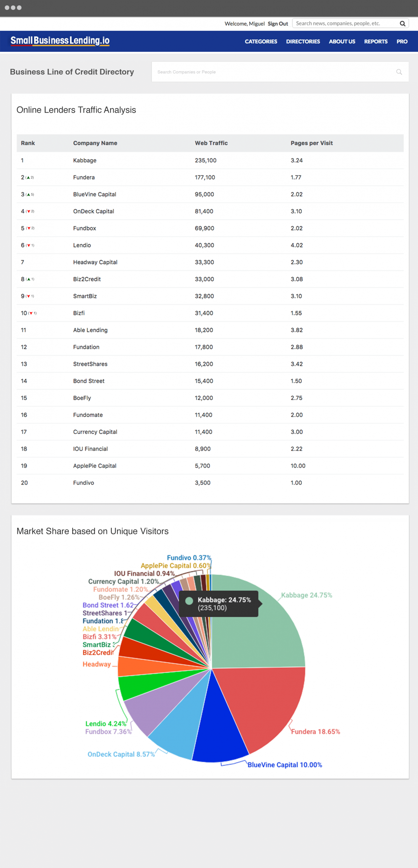
Task: Go to the Reports page
Action: click(x=376, y=41)
